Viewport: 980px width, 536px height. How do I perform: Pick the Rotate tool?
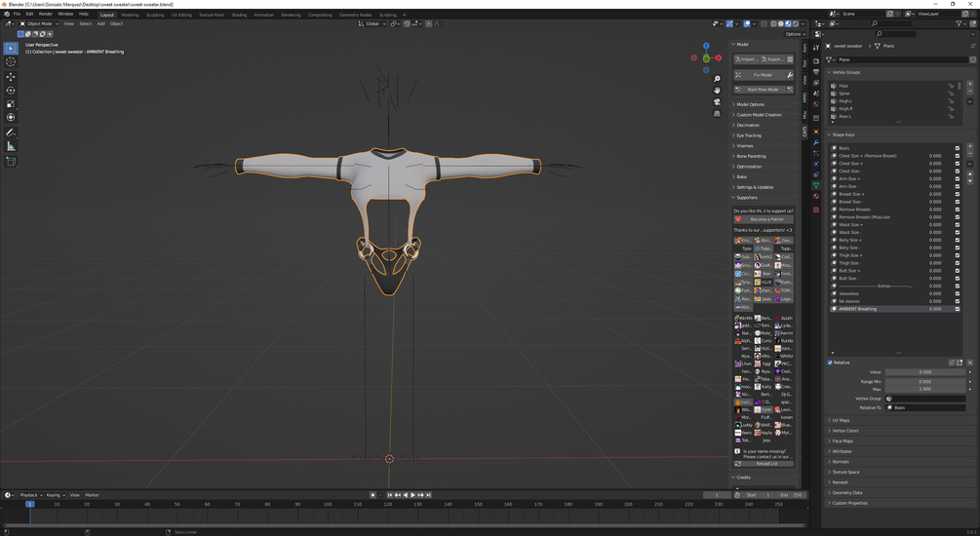click(11, 91)
